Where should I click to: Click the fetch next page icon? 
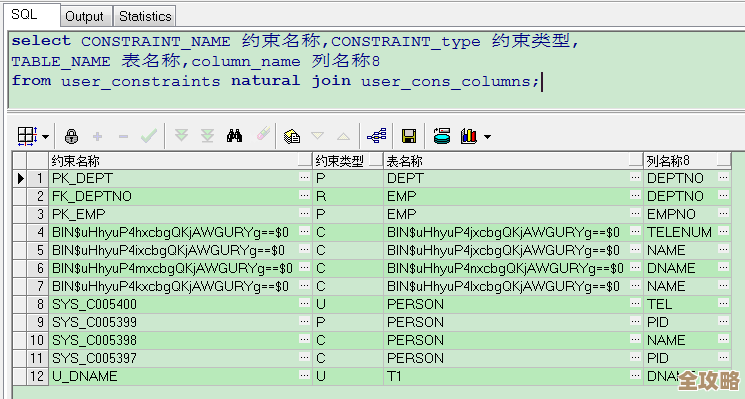(181, 136)
